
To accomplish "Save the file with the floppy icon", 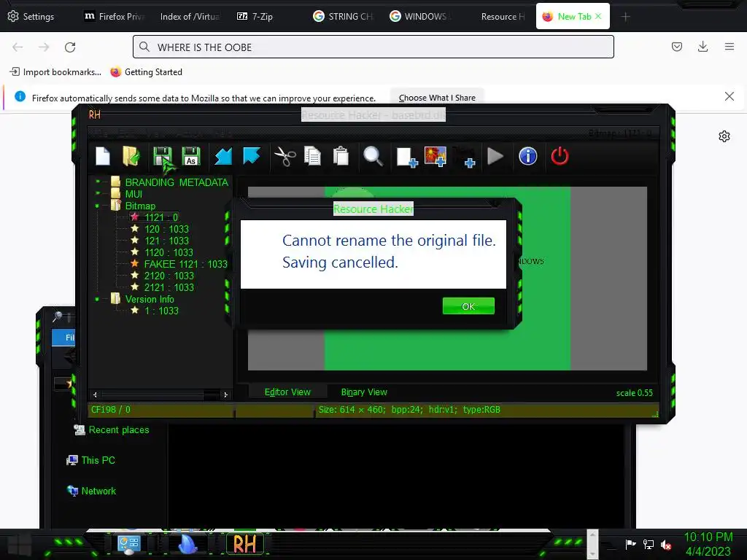I will pyautogui.click(x=163, y=156).
